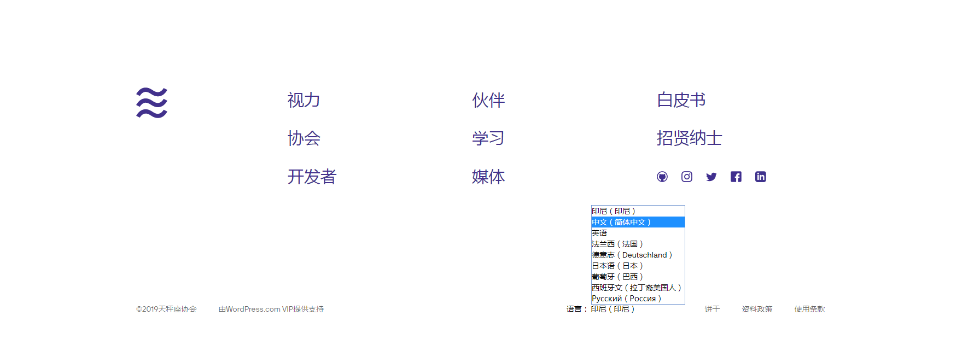Select 法兰西（法国）language option

tap(617, 244)
